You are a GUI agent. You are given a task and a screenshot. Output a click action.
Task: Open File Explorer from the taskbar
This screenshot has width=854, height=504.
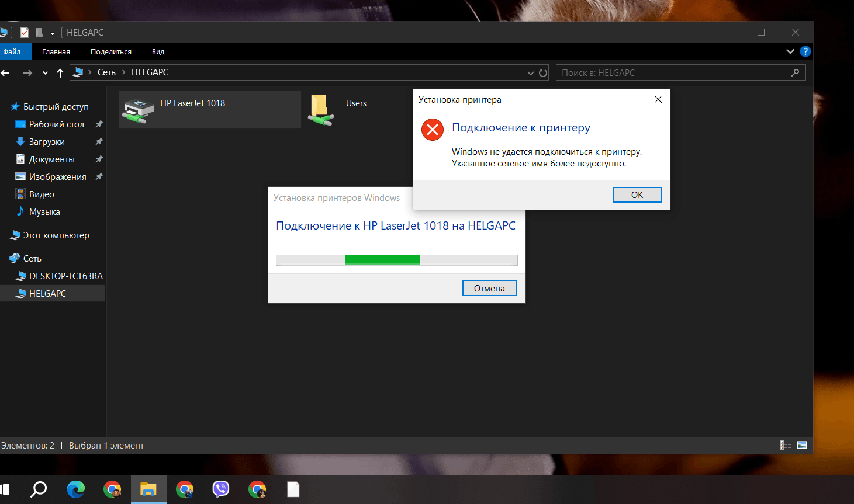pos(148,489)
